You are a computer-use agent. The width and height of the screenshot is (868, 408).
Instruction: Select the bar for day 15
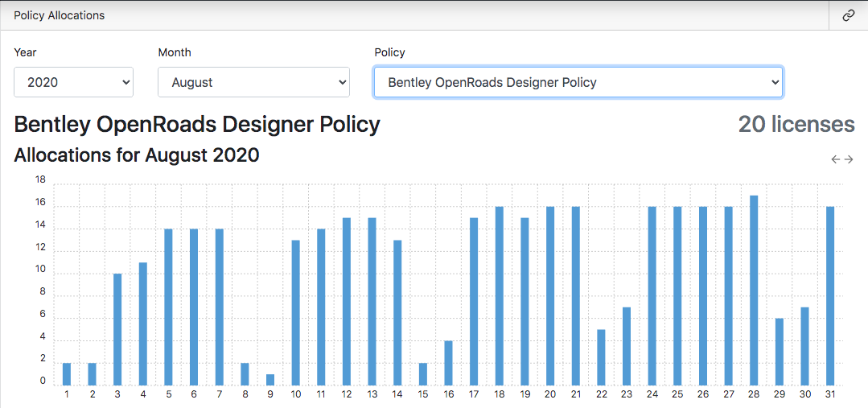click(423, 374)
